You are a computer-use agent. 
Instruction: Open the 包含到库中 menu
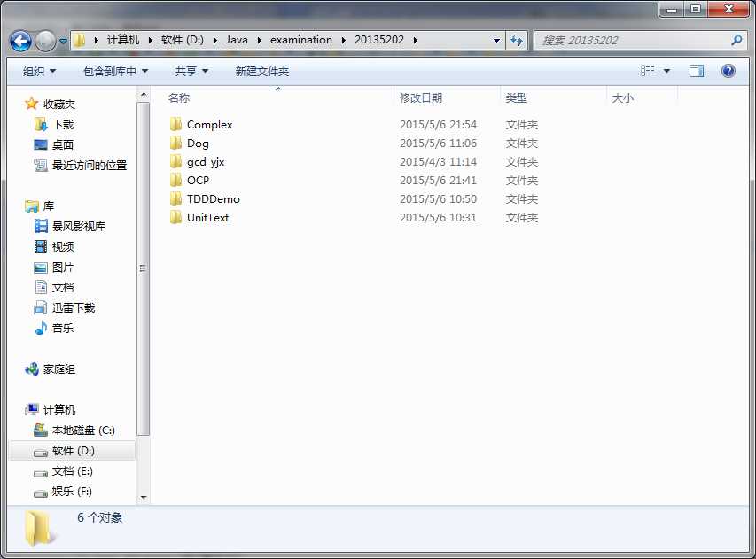116,72
